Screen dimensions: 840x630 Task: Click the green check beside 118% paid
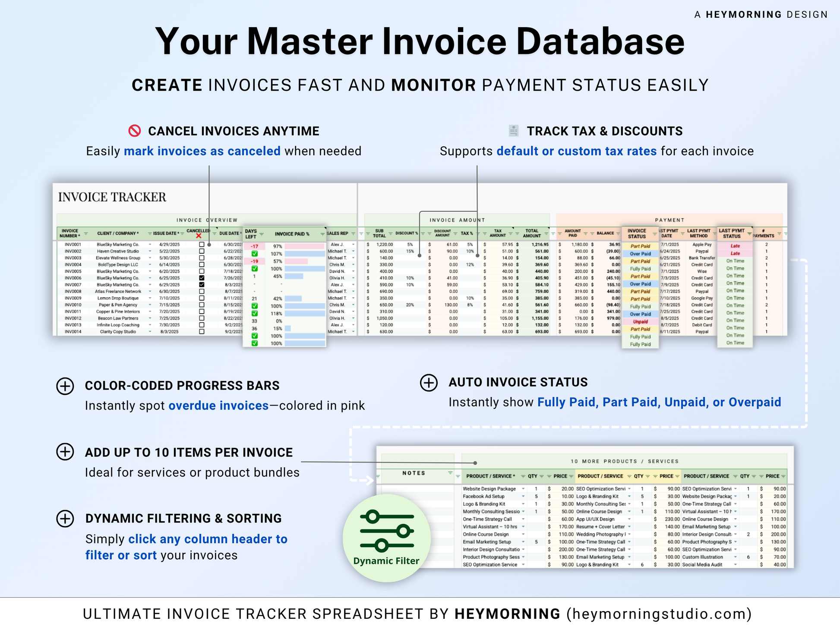255,313
